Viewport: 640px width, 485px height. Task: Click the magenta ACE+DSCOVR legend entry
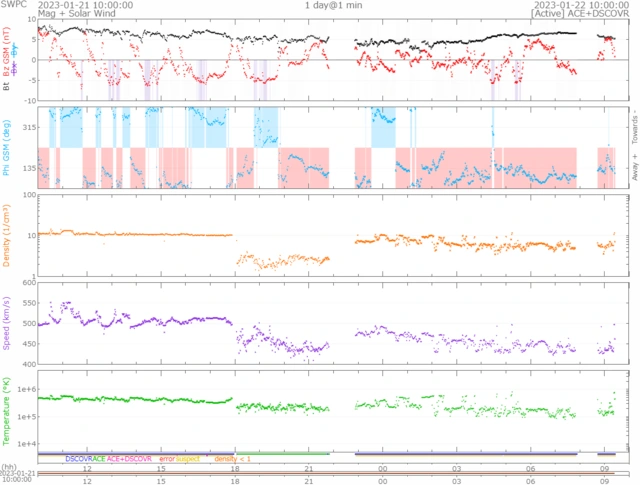[x=129, y=459]
